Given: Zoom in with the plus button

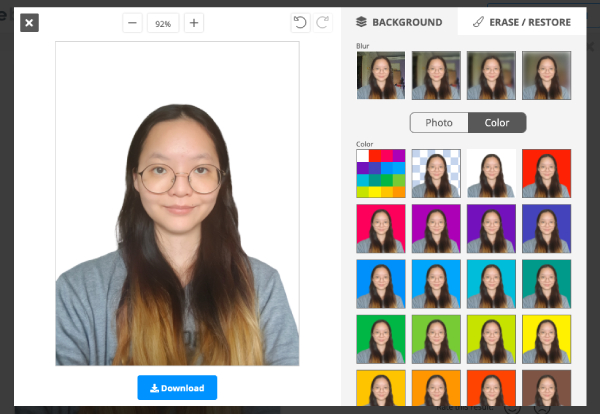Looking at the screenshot, I should click(194, 23).
